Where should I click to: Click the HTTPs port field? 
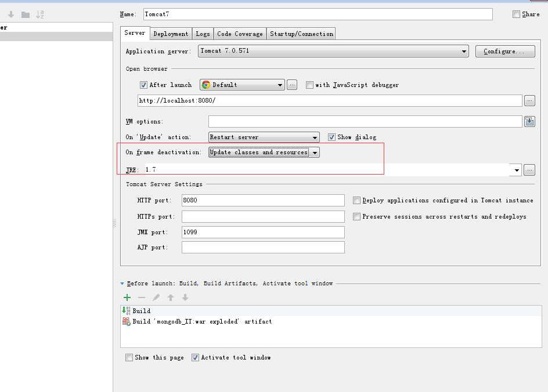(x=263, y=216)
